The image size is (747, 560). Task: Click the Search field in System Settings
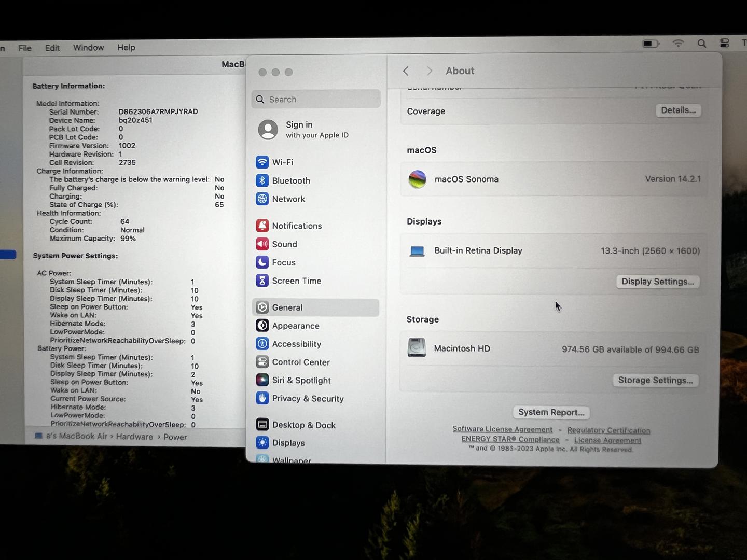point(316,99)
